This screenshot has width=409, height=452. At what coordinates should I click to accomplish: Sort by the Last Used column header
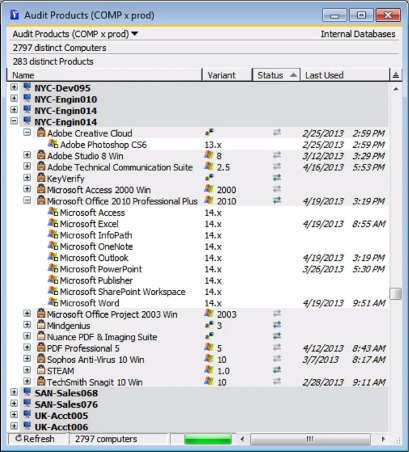(x=345, y=75)
